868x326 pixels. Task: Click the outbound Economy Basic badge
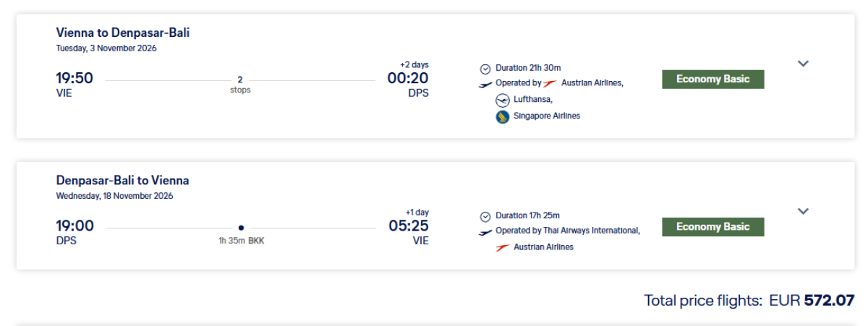pyautogui.click(x=712, y=80)
